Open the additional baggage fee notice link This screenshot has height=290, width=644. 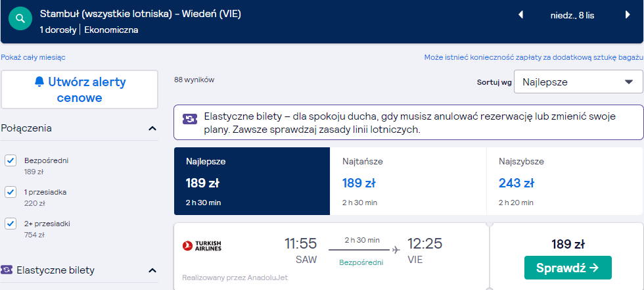(x=533, y=57)
